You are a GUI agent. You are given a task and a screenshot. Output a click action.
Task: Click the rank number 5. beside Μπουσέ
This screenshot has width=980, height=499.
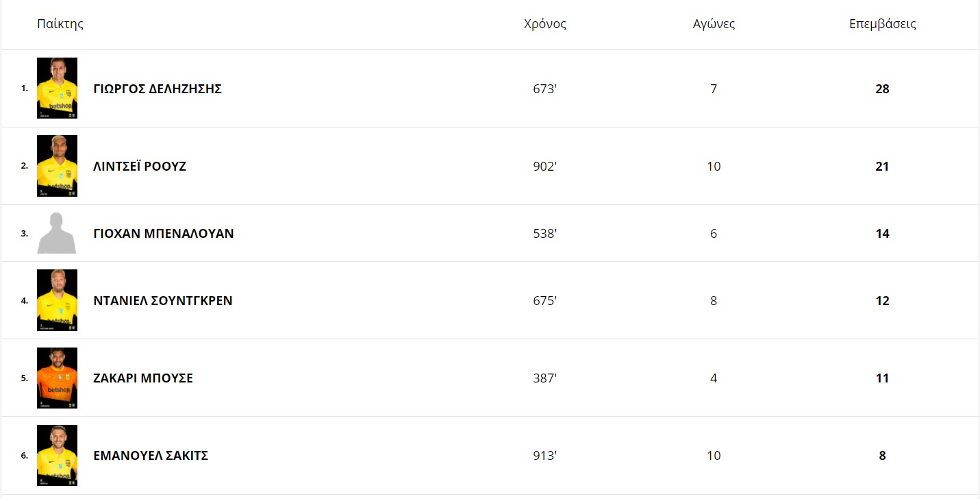tap(25, 378)
